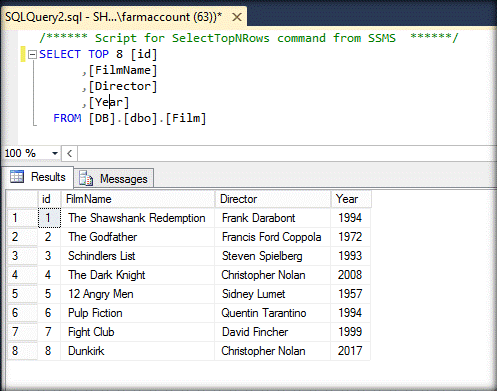
Task: Click the select-all corner cell of grid
Action: tap(22, 199)
